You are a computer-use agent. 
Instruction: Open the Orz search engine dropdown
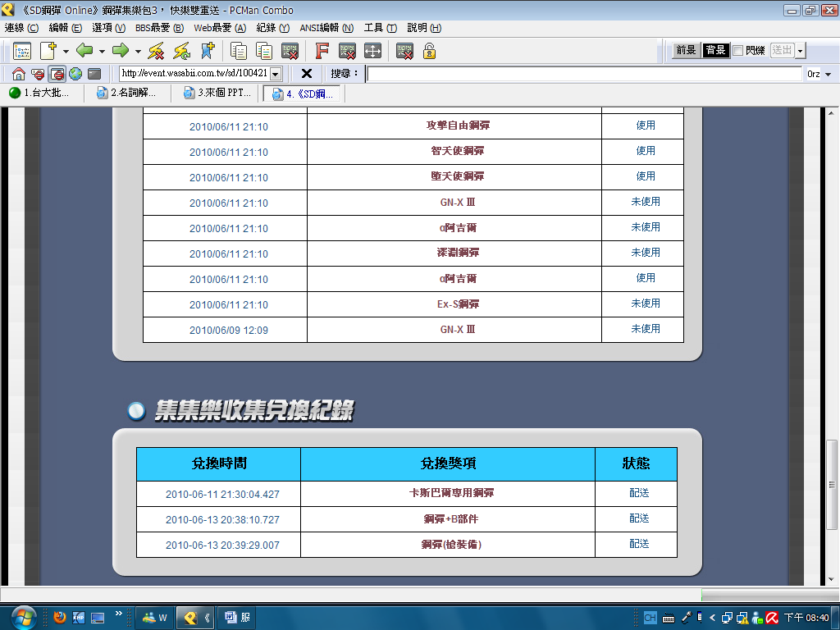coord(829,75)
